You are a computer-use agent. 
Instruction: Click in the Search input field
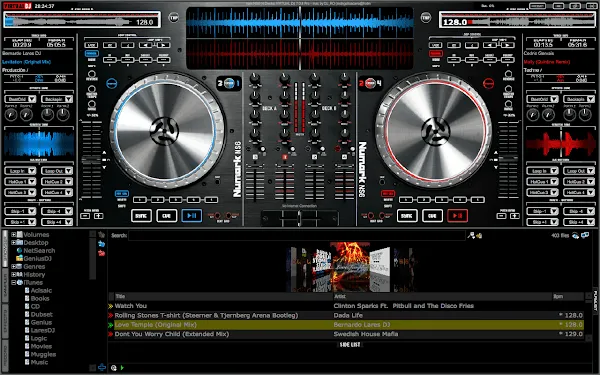[297, 235]
